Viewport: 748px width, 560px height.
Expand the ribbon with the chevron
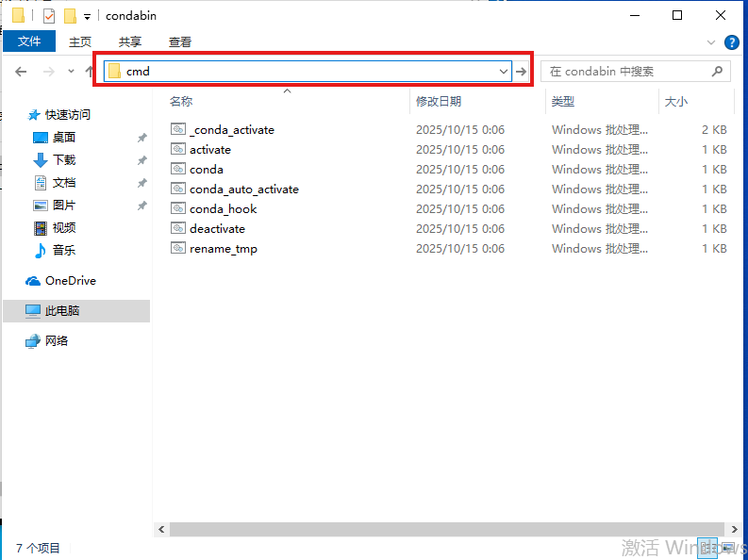(x=712, y=42)
